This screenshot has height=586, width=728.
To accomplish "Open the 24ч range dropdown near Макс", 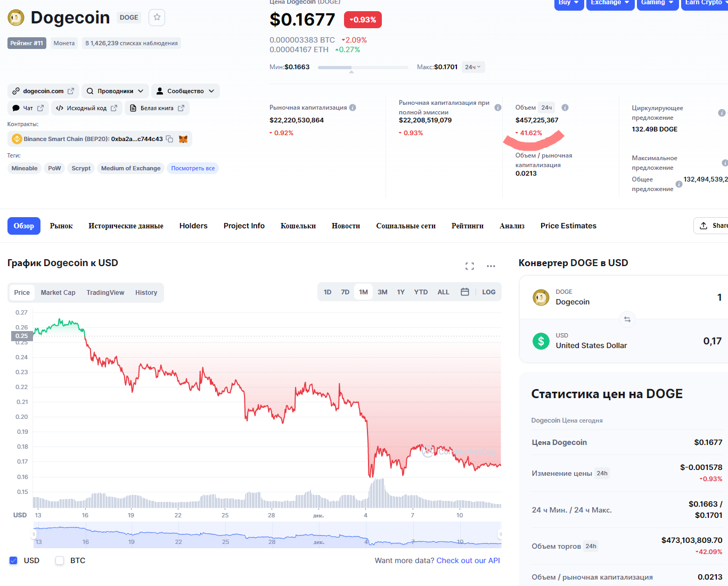I will coord(473,67).
